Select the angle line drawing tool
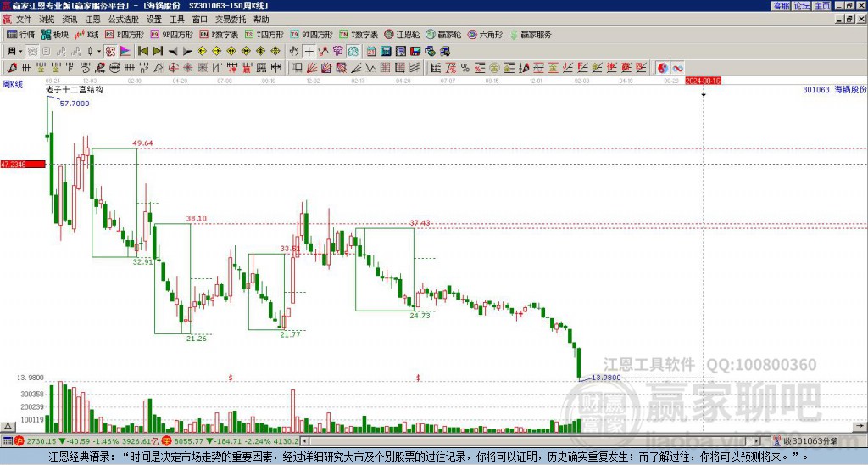 (356, 68)
